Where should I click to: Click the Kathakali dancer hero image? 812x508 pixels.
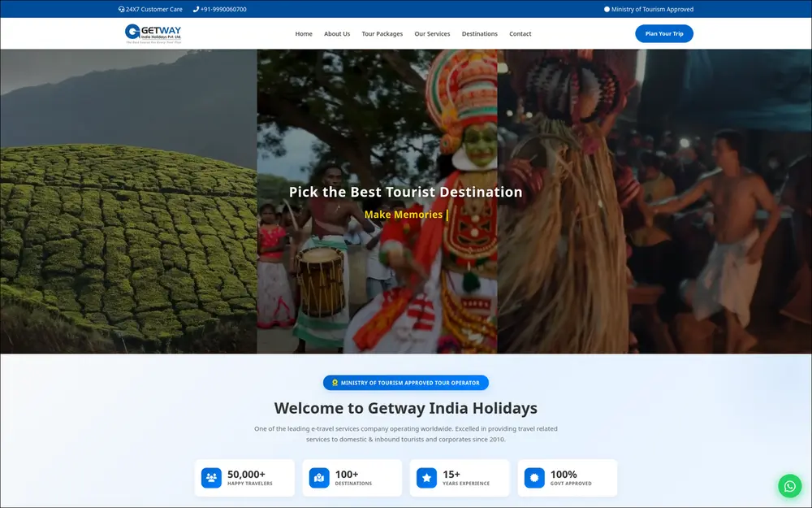378,201
